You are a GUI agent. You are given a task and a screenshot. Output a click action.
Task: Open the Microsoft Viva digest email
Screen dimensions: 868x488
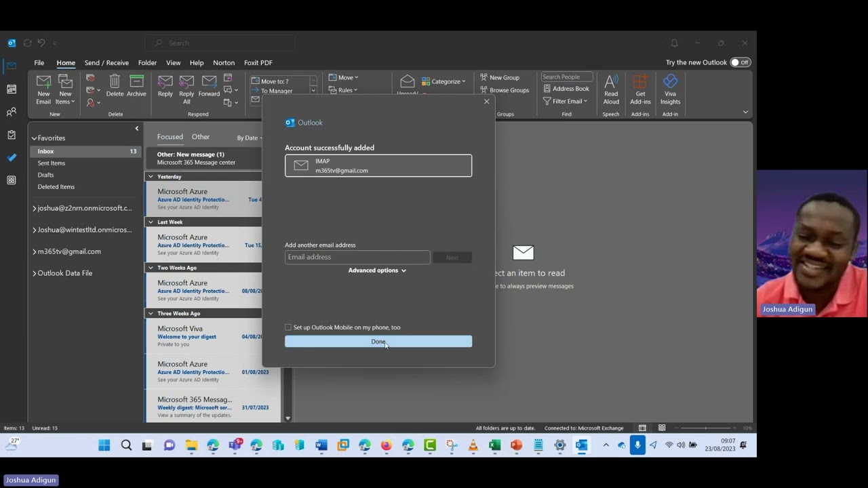pos(203,336)
